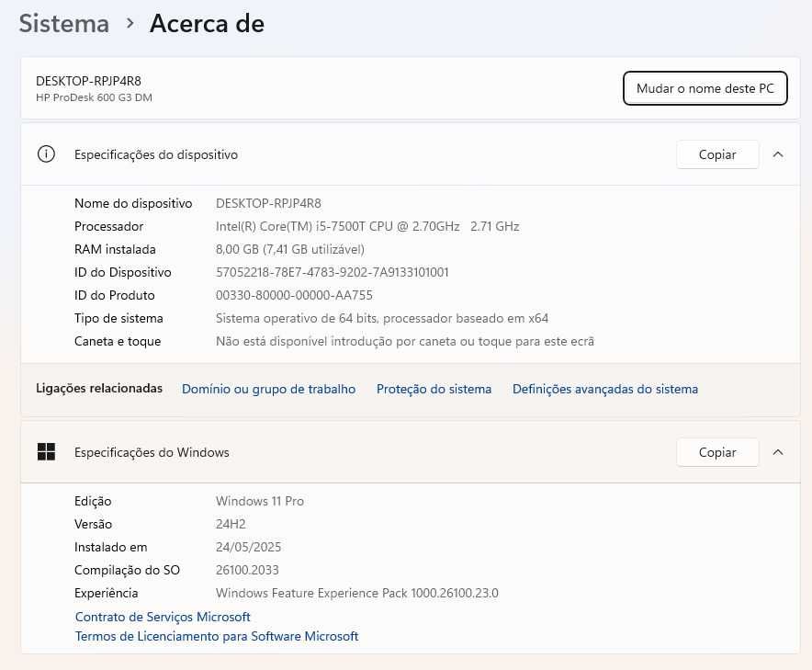Screen dimensions: 812x670
Task: Select device ID 57052218-78E7-4783-9202-7A9133101001
Action: (x=332, y=272)
